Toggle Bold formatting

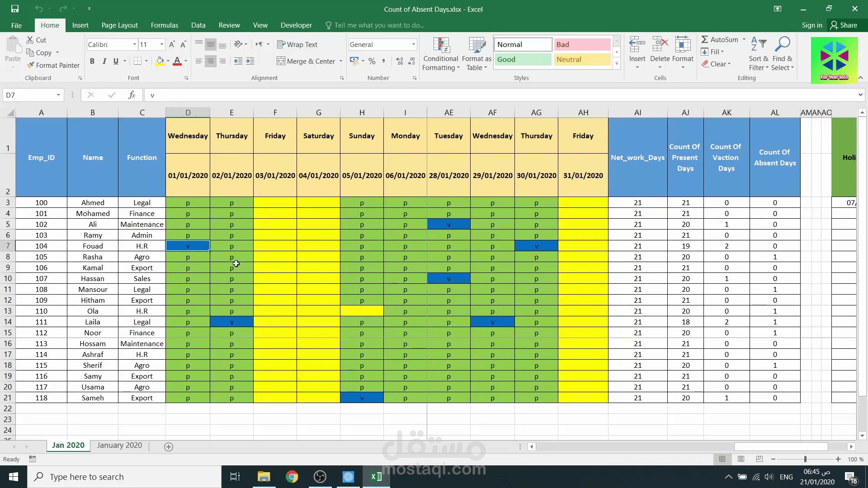tap(92, 61)
